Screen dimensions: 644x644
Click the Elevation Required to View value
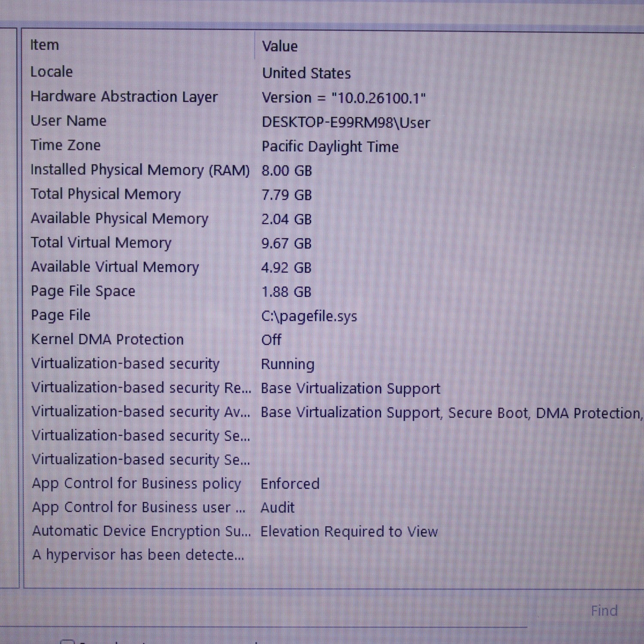[x=349, y=532]
